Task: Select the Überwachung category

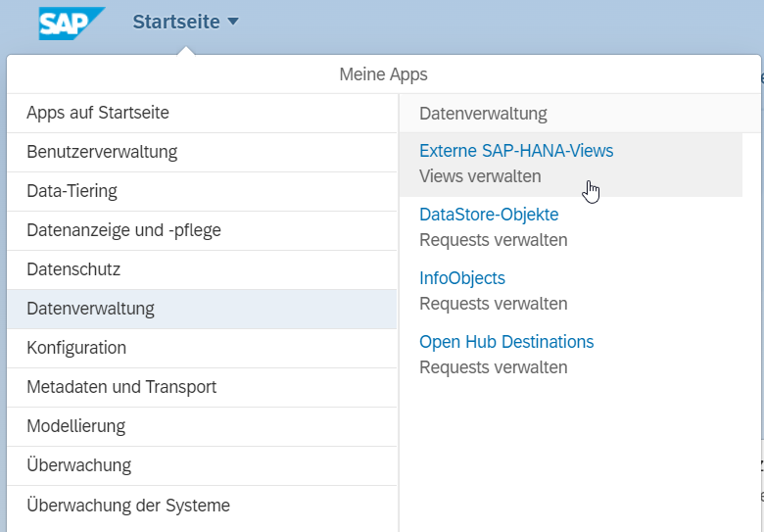Action: tap(202, 465)
